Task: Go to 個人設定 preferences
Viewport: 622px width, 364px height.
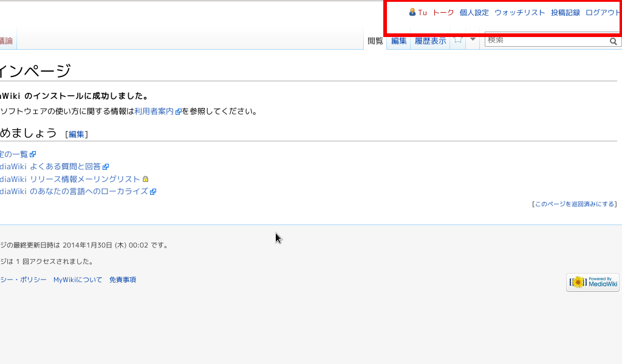Action: pyautogui.click(x=474, y=12)
